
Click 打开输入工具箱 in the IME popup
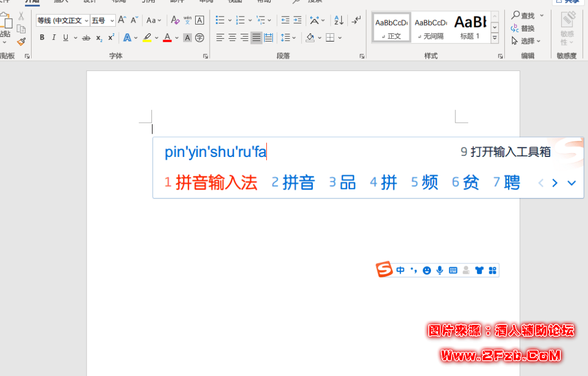click(510, 152)
